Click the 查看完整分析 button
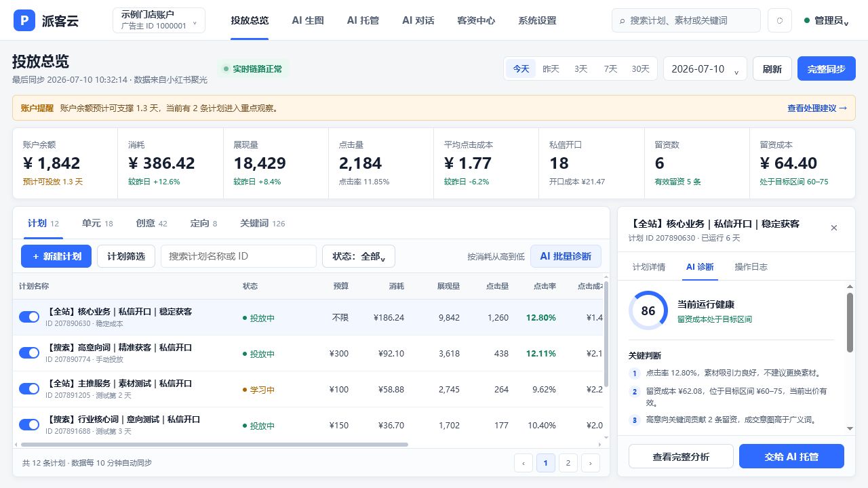The height and width of the screenshot is (488, 868). 681,457
